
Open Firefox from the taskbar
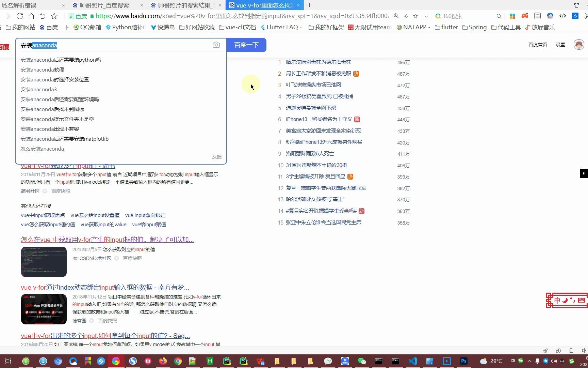[x=163, y=361]
